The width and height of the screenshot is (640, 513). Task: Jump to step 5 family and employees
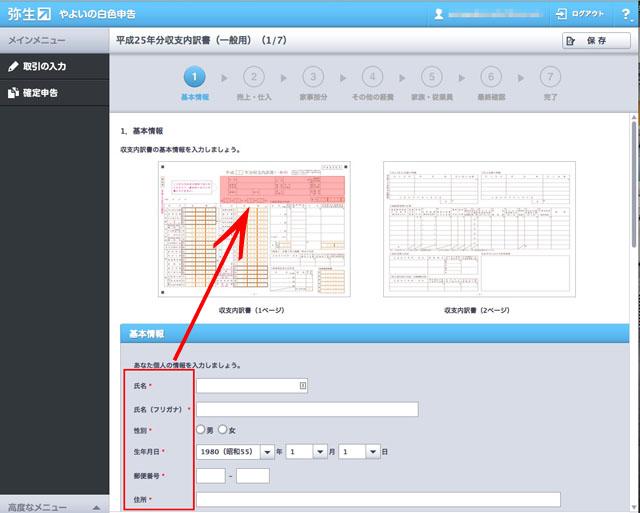431,77
